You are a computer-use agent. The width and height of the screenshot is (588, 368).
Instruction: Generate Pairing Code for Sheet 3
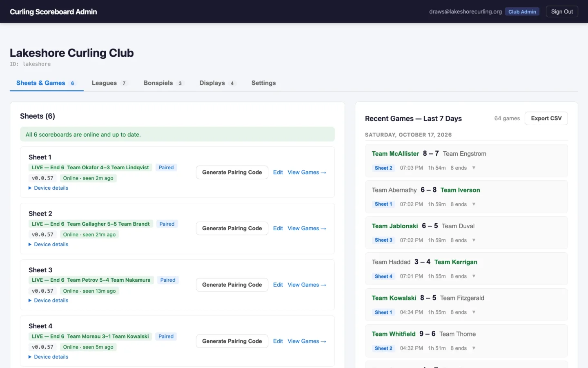click(x=232, y=285)
